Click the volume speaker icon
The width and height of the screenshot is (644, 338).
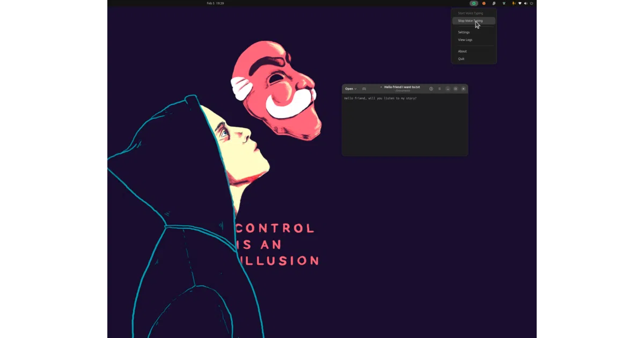point(525,3)
